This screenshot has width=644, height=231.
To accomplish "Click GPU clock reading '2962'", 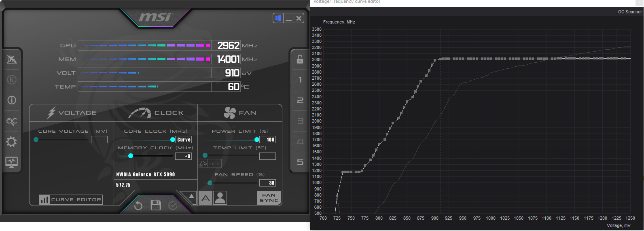I will (229, 45).
